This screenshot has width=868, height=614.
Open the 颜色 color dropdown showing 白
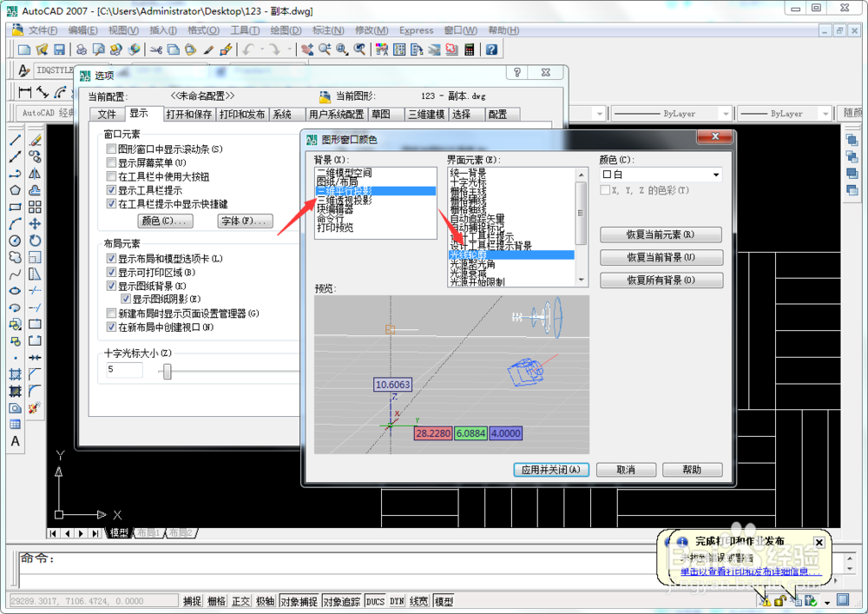[x=661, y=175]
